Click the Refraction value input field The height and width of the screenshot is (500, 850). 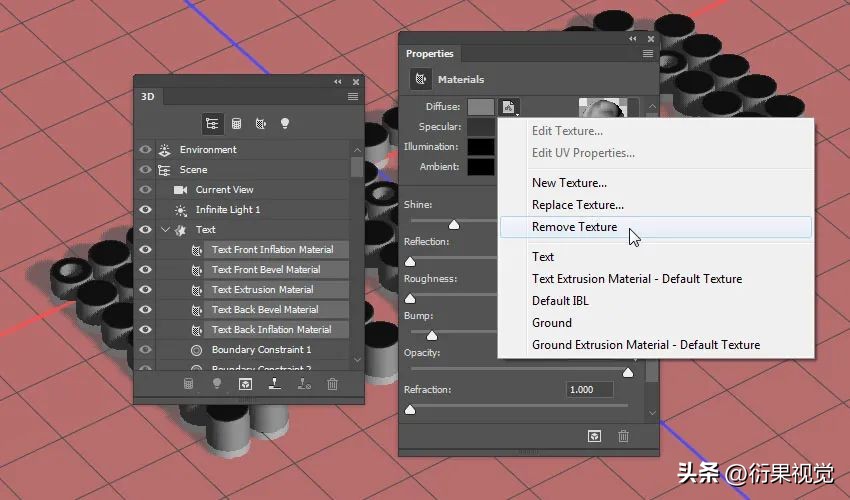[x=592, y=390]
